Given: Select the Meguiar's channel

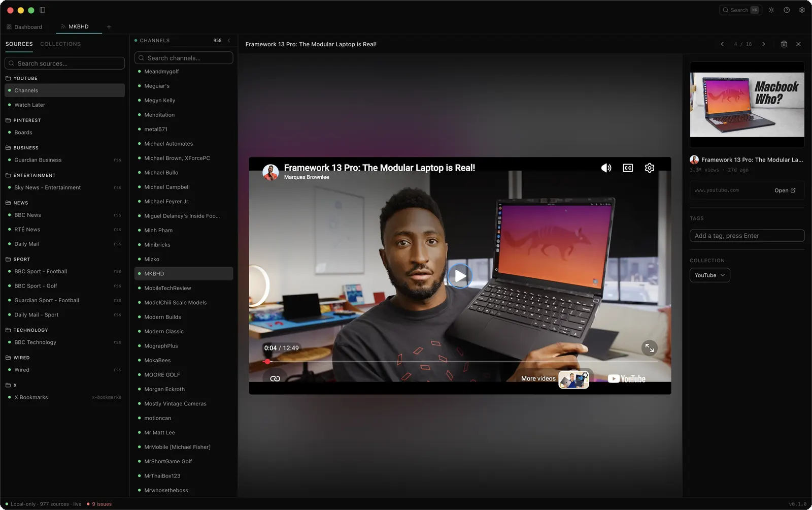Looking at the screenshot, I should pyautogui.click(x=184, y=86).
